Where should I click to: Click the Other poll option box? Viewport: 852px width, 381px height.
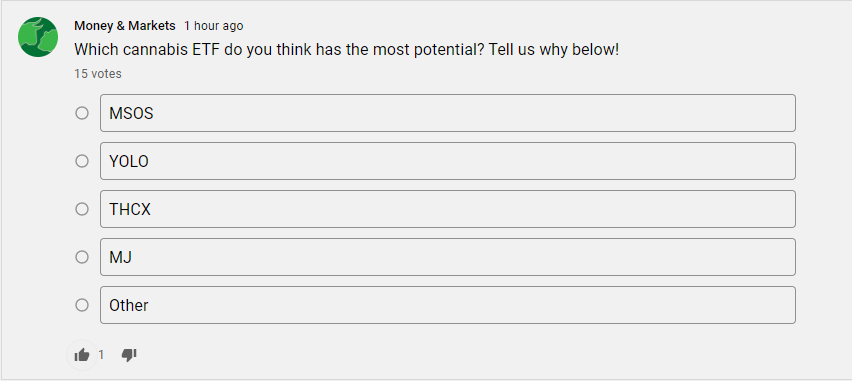click(x=448, y=305)
